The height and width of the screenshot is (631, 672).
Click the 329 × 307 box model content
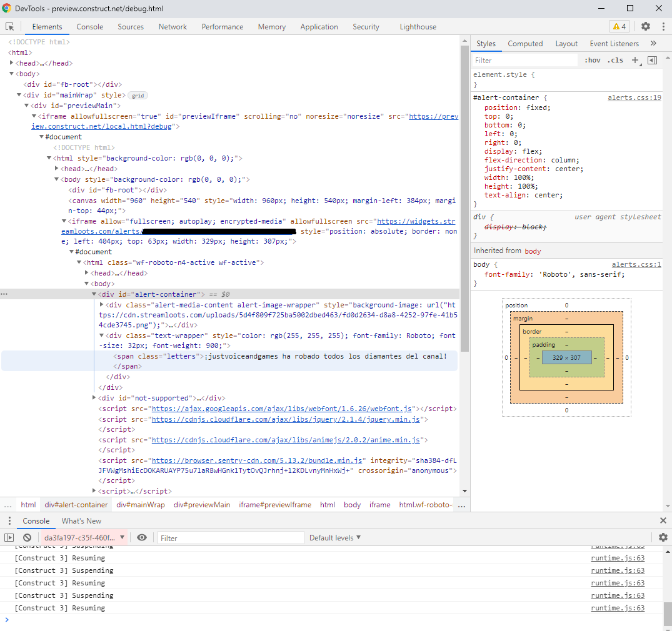(566, 358)
